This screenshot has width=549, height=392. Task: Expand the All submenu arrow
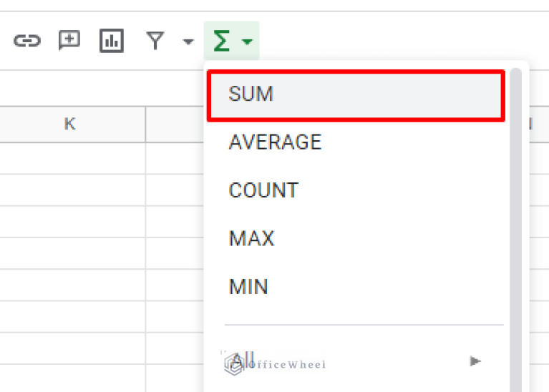475,361
